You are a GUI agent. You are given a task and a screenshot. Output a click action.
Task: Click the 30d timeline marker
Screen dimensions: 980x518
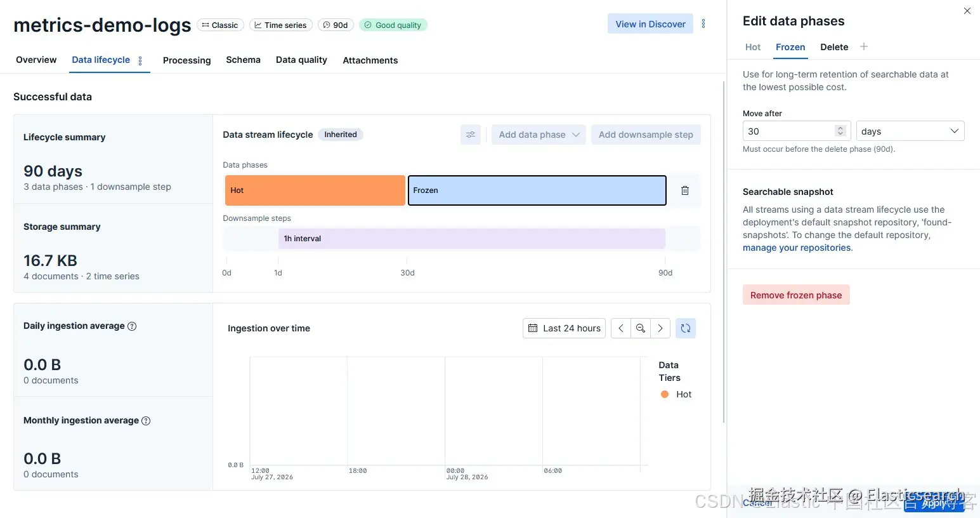[407, 273]
